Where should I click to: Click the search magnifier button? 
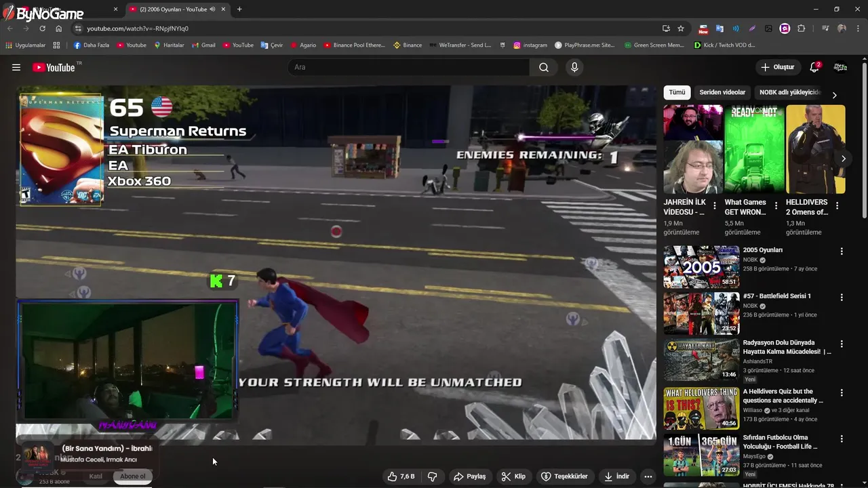(x=544, y=67)
